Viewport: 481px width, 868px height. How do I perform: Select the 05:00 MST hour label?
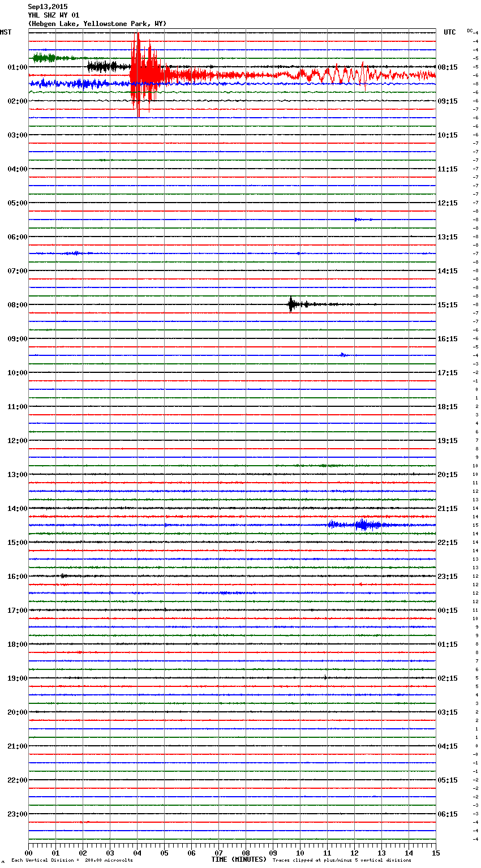17,203
